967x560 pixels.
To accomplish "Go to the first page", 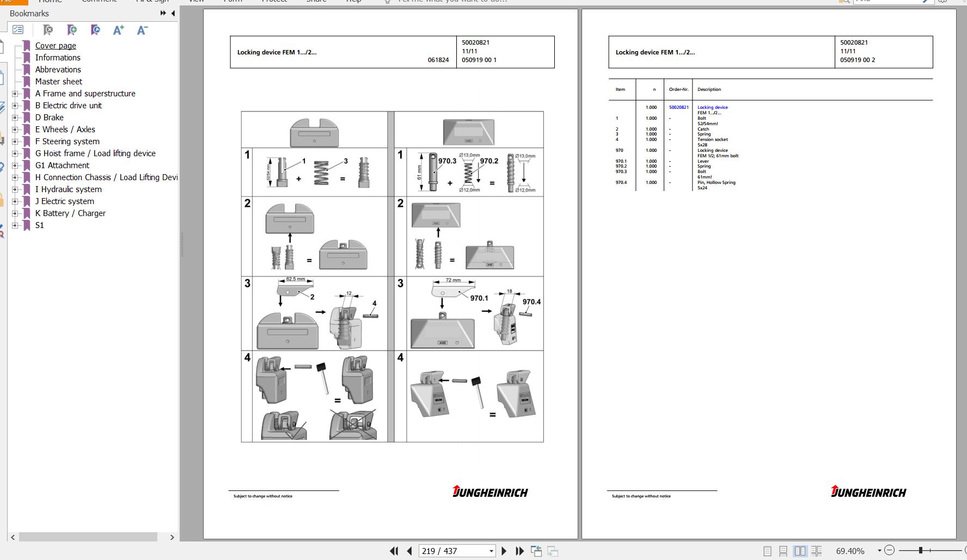I will tap(394, 551).
